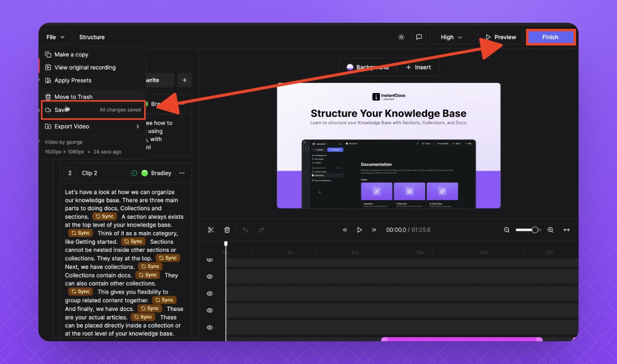Image resolution: width=617 pixels, height=364 pixels.
Task: Click the Export Video folder icon
Action: coord(48,126)
